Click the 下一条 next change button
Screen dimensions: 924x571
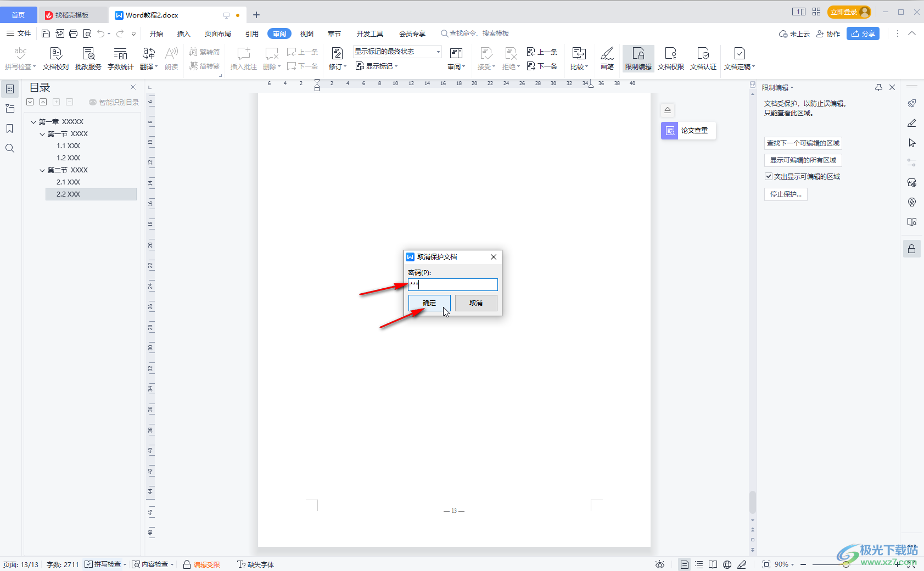(x=542, y=66)
